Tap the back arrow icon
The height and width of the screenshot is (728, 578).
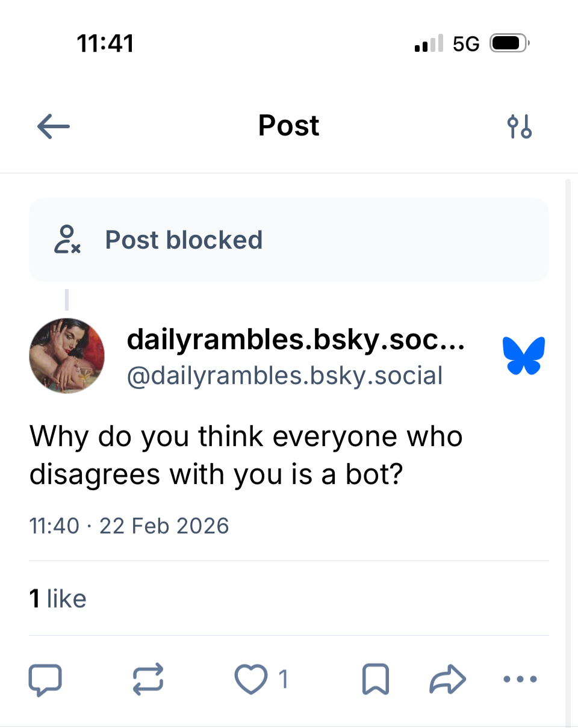coord(54,126)
